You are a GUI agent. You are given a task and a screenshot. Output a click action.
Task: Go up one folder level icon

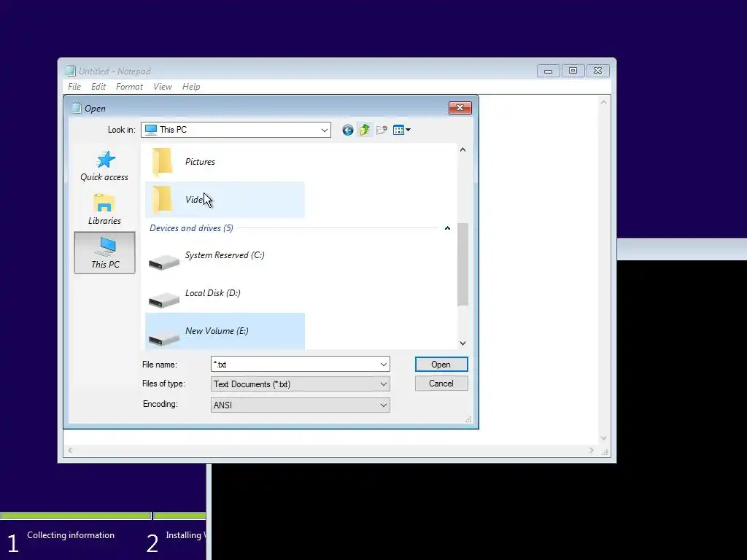pyautogui.click(x=365, y=130)
